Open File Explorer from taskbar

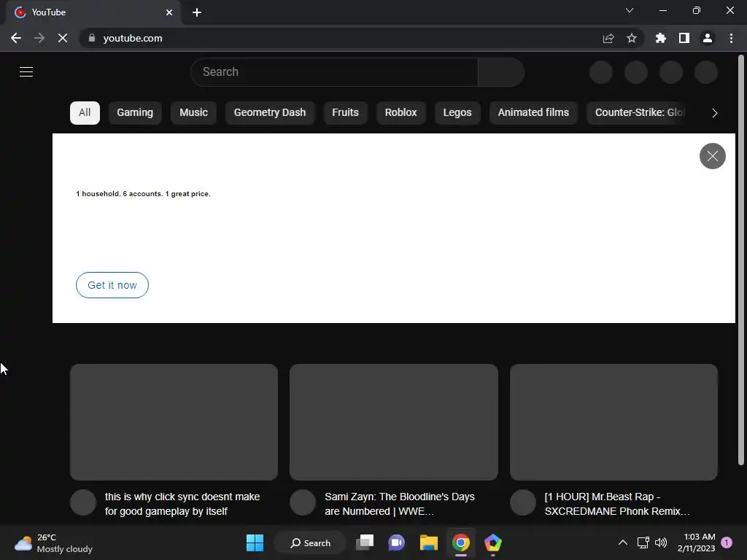(428, 542)
